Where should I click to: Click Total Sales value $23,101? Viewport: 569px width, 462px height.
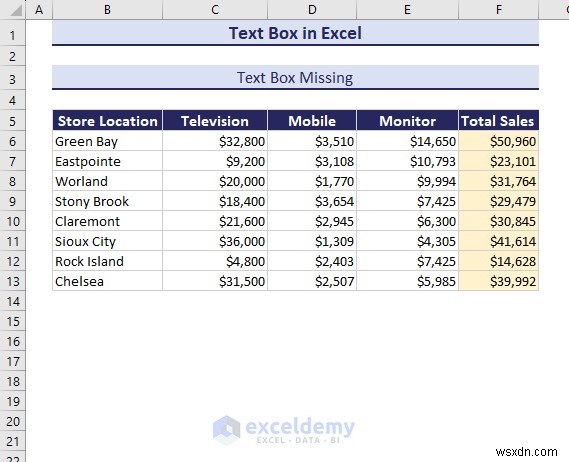499,161
